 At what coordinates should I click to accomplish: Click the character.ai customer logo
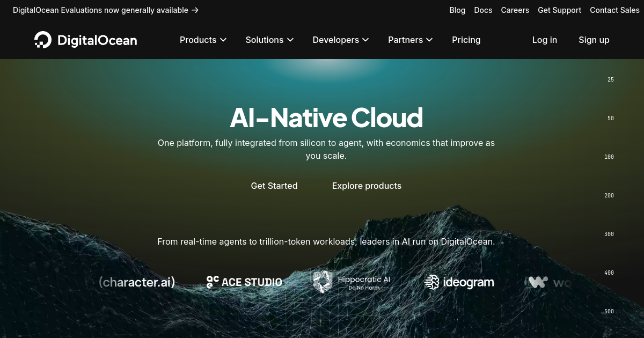coord(137,282)
